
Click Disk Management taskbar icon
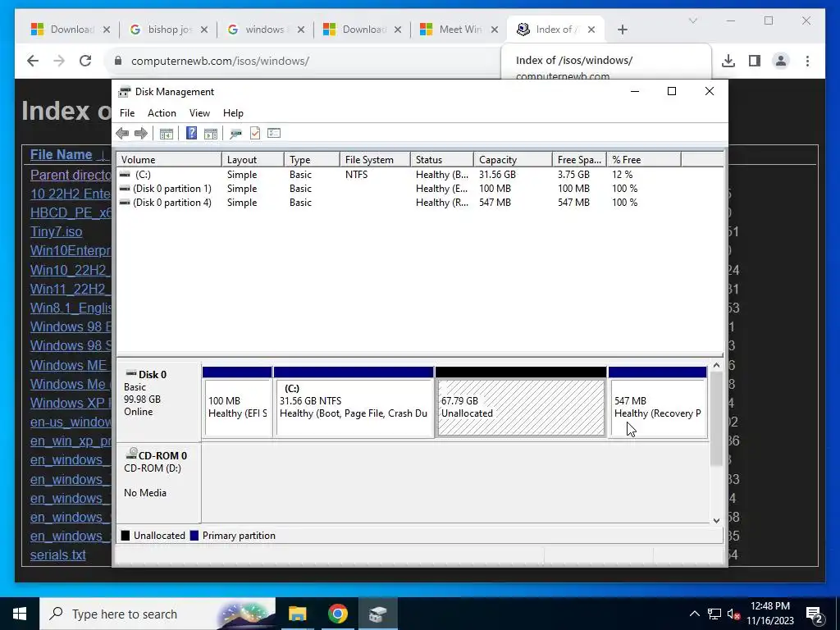tap(377, 614)
